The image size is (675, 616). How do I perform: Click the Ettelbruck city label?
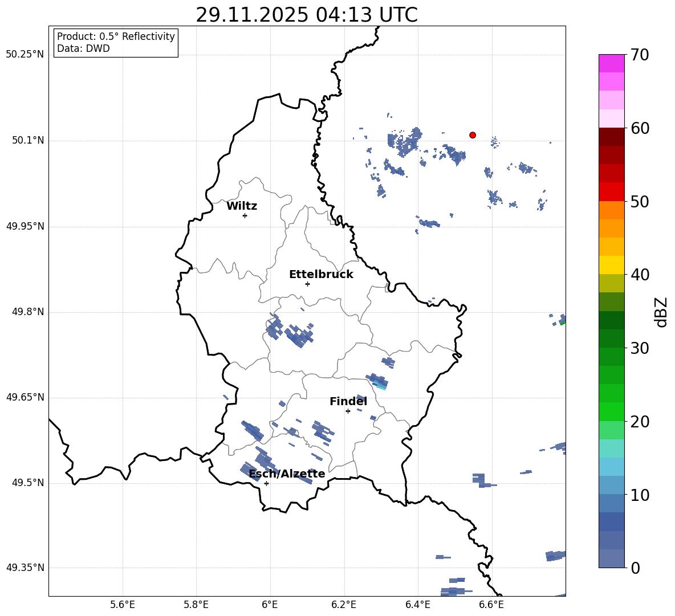click(321, 275)
